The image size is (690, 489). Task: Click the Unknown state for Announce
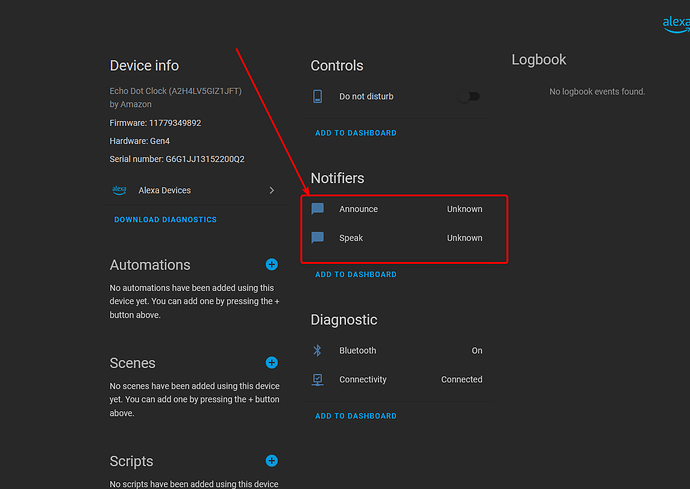pos(465,209)
